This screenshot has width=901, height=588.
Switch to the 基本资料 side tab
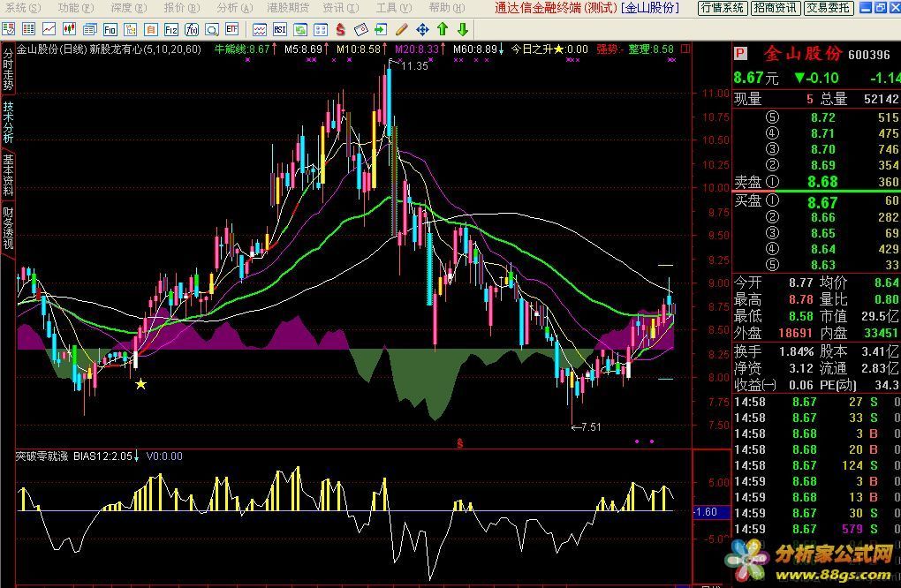(7, 175)
